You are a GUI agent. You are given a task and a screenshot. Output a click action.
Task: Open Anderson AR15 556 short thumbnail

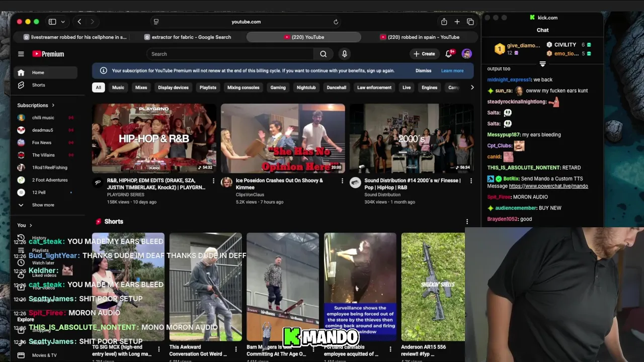pos(433,287)
